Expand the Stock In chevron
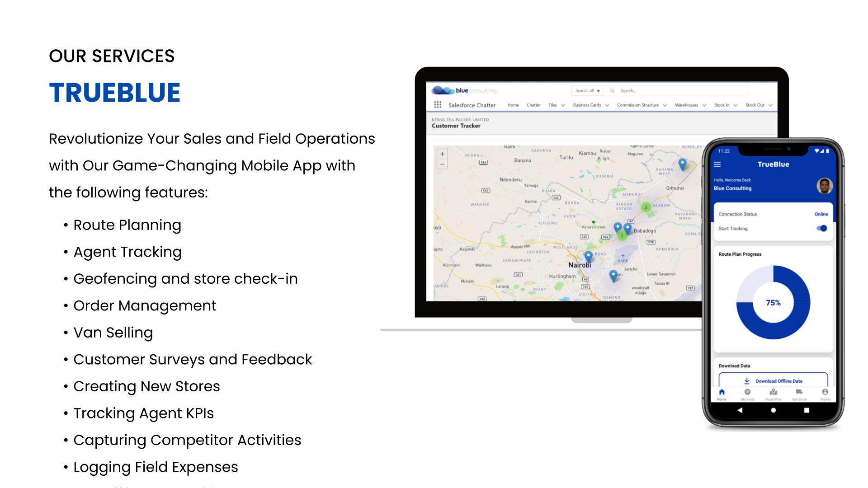This screenshot has width=868, height=488. pyautogui.click(x=736, y=105)
